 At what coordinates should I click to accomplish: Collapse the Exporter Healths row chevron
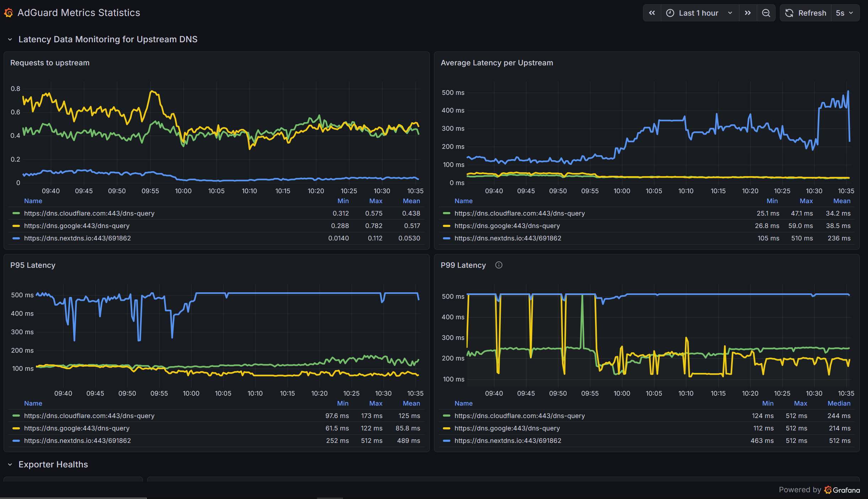10,465
